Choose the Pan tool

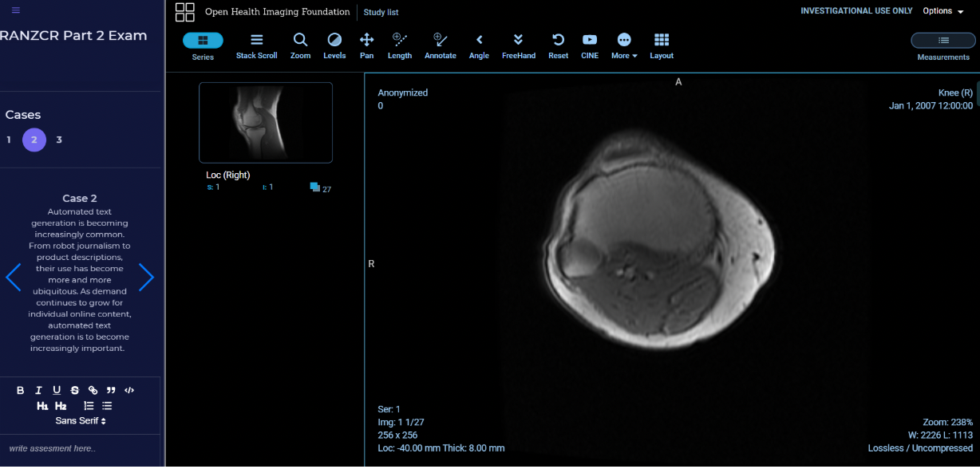click(x=366, y=45)
